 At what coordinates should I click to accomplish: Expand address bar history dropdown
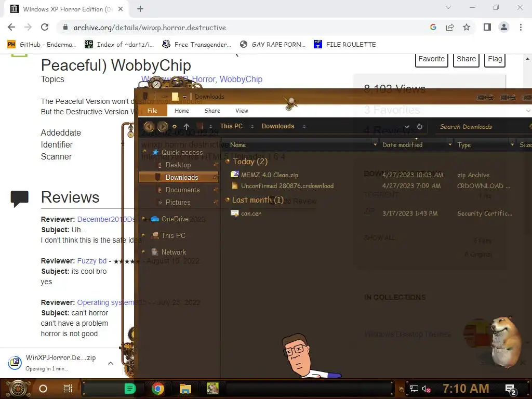407,127
